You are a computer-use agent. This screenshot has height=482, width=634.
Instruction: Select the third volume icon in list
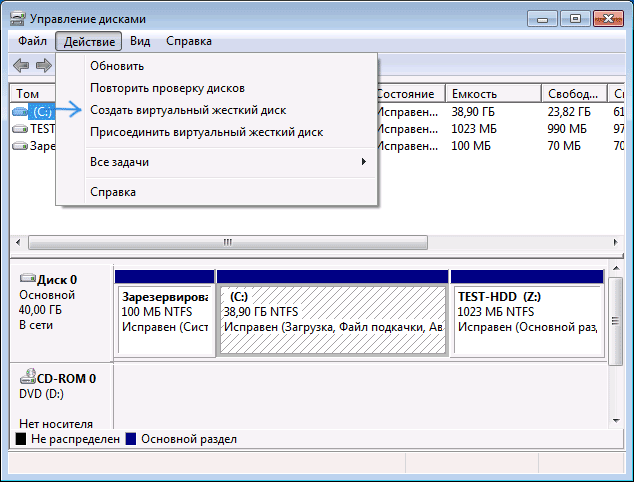pyautogui.click(x=21, y=146)
